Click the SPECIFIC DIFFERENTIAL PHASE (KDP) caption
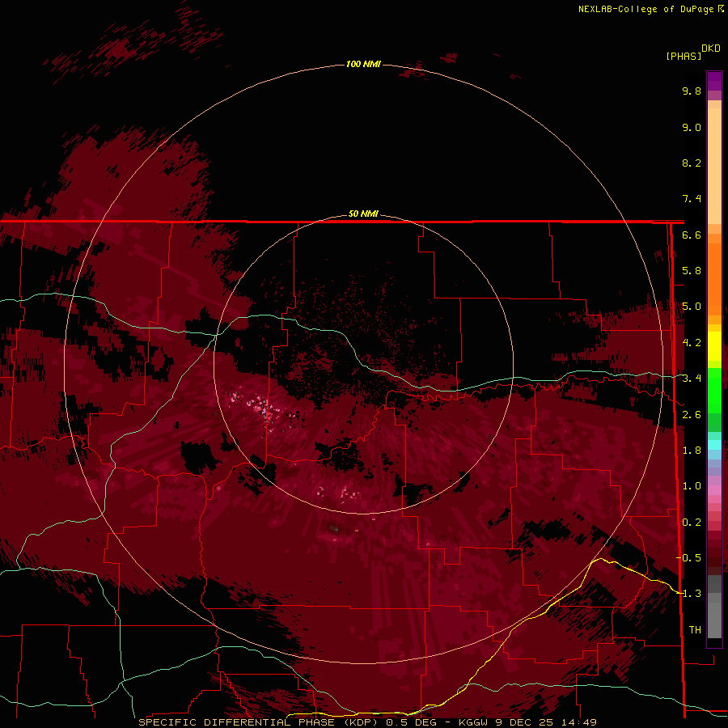The image size is (728, 728). [x=259, y=722]
